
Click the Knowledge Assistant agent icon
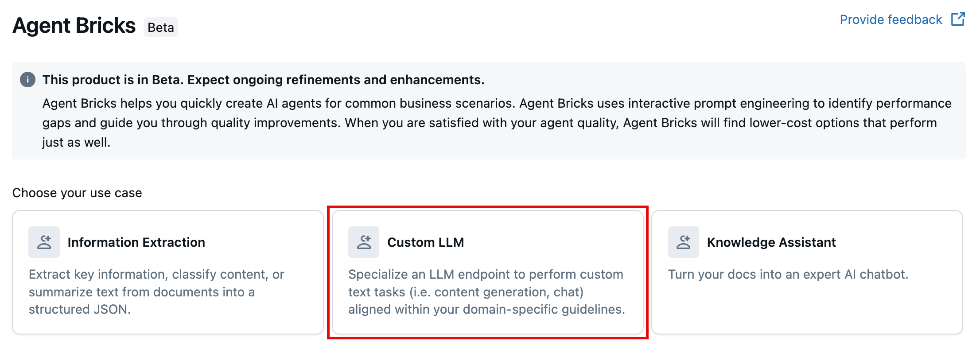click(x=684, y=242)
